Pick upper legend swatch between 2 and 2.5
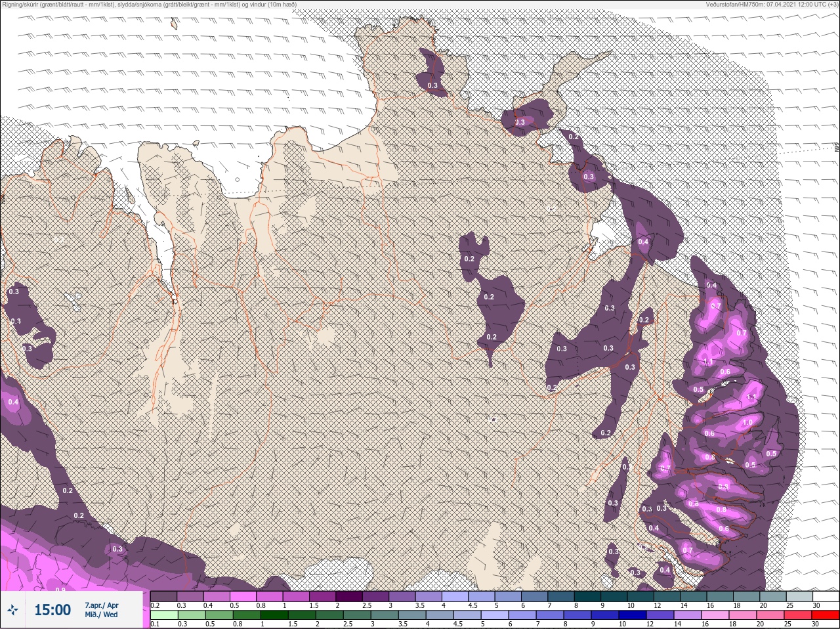The width and height of the screenshot is (840, 629). [x=350, y=597]
